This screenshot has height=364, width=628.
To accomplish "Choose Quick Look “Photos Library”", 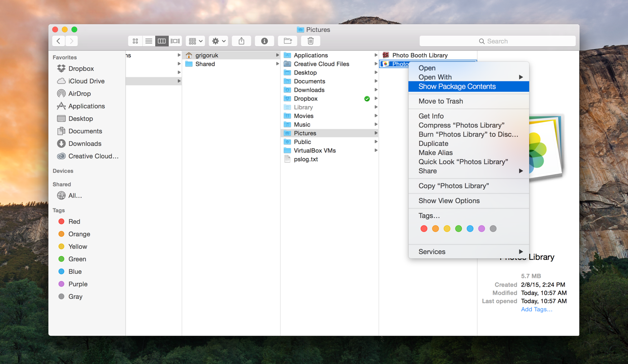I will [x=469, y=162].
